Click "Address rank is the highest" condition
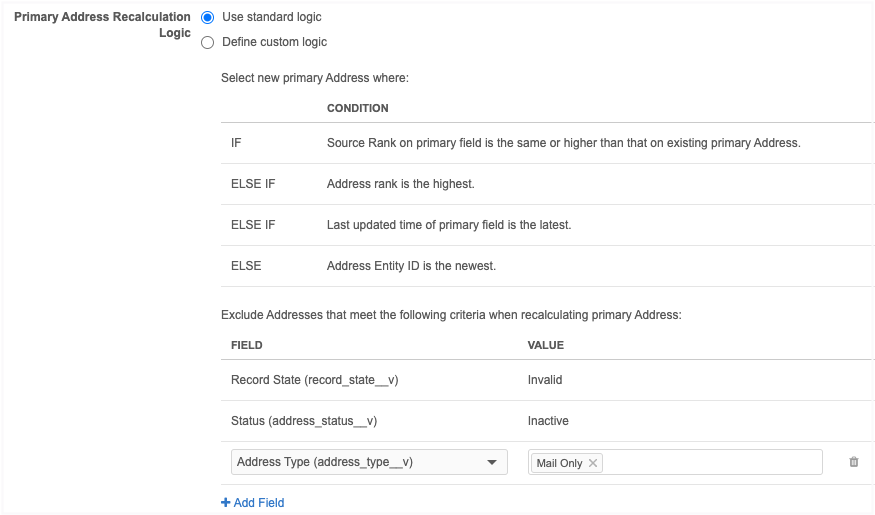 pos(400,184)
